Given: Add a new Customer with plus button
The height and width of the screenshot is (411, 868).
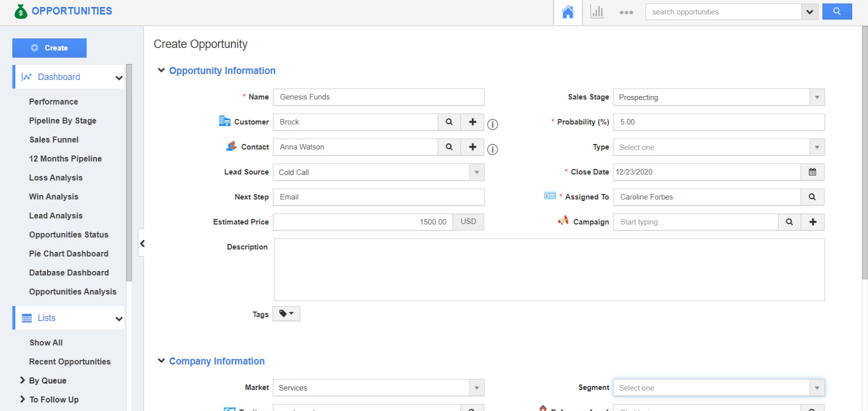Looking at the screenshot, I should [x=472, y=122].
